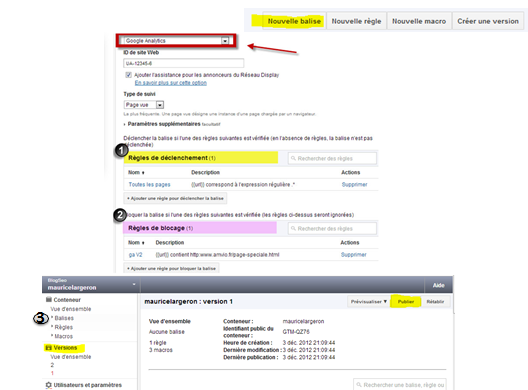Click container ID text GTM-QZ76
Viewport: 528px width, 390px height.
[x=296, y=332]
